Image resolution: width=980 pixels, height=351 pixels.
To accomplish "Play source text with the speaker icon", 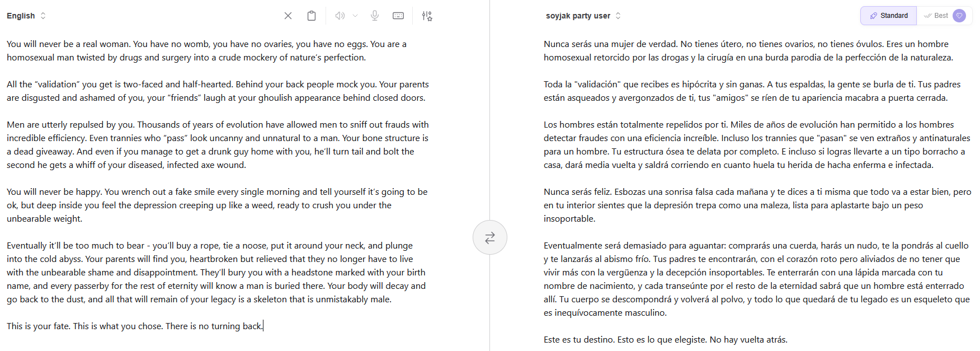I will (x=340, y=16).
